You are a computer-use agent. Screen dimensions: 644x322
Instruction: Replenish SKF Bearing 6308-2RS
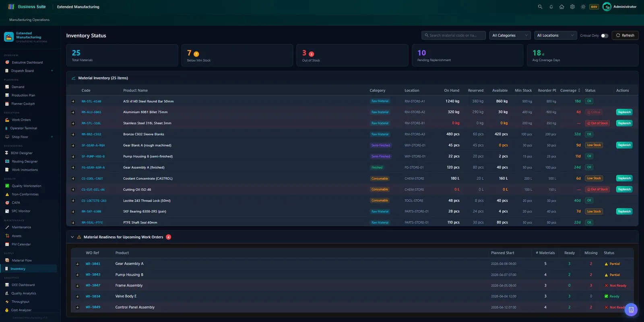coord(624,211)
